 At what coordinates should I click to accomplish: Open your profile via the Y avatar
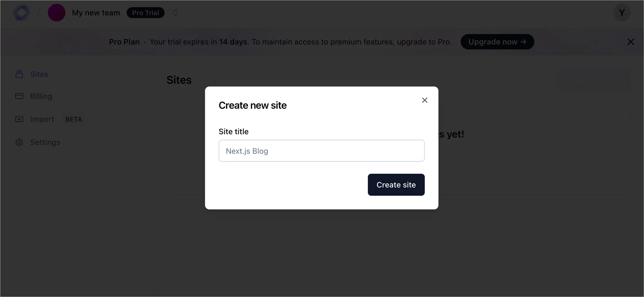pyautogui.click(x=622, y=13)
